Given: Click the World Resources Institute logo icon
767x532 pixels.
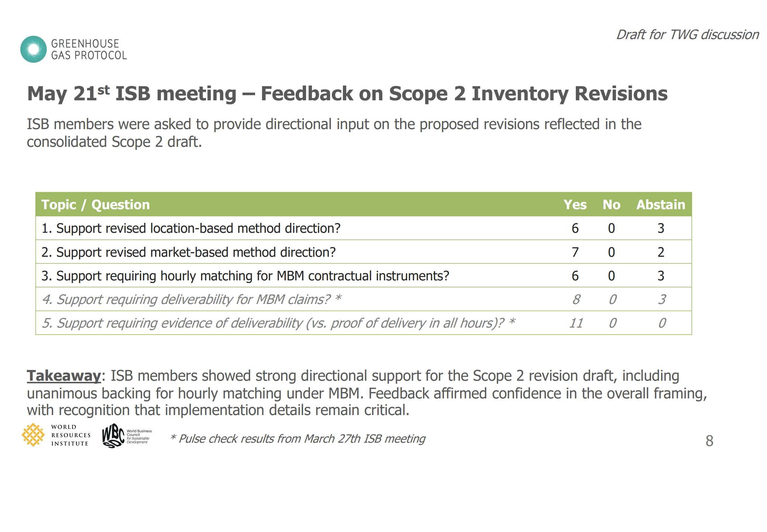Looking at the screenshot, I should pyautogui.click(x=33, y=435).
